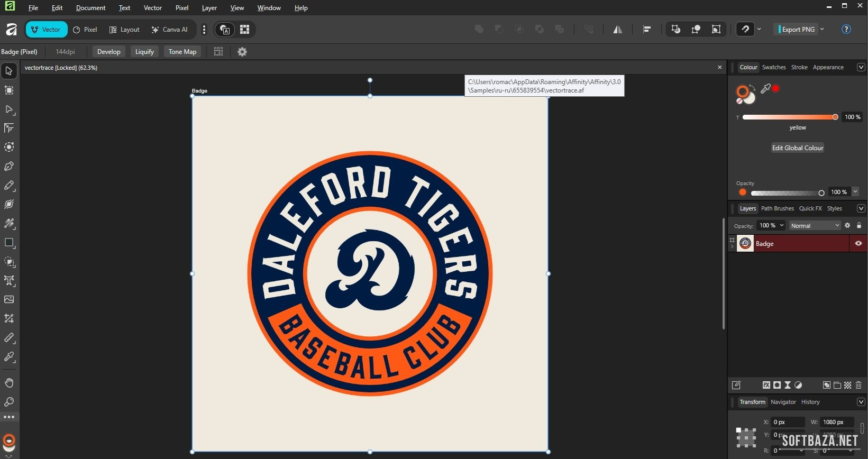The width and height of the screenshot is (868, 459).
Task: Activate the Artistic Text tool
Action: [x=9, y=281]
